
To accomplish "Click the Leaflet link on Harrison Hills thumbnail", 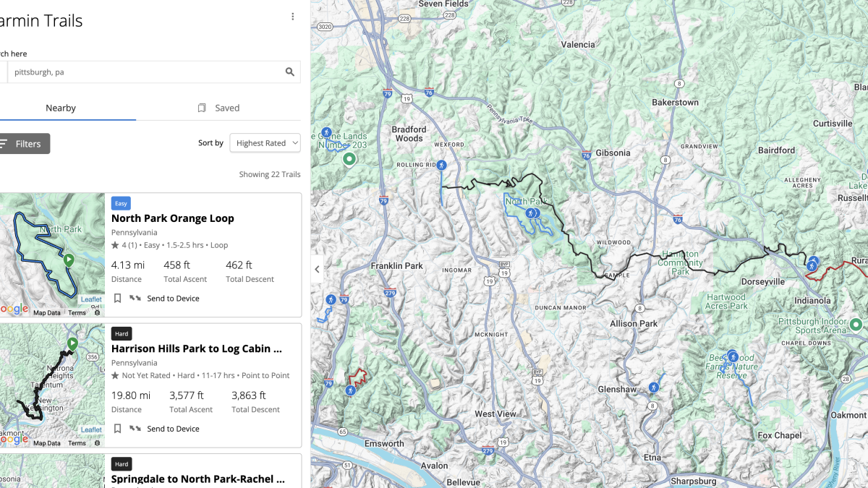I will (91, 429).
